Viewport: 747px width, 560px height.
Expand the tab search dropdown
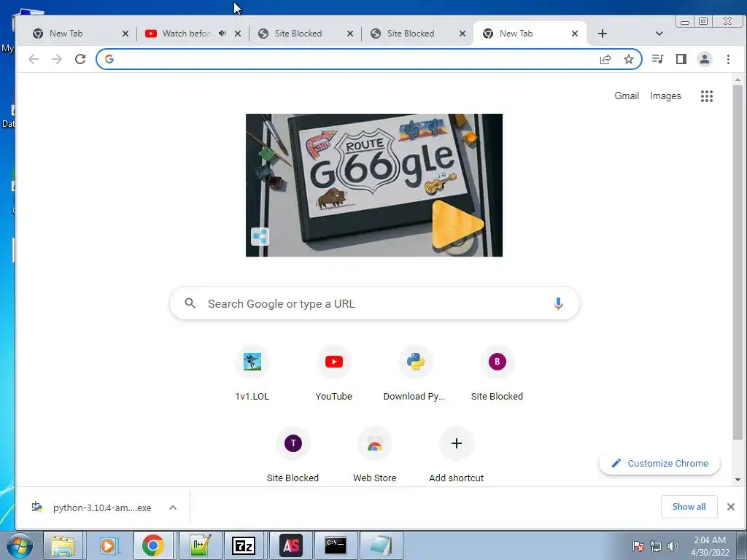tap(659, 34)
